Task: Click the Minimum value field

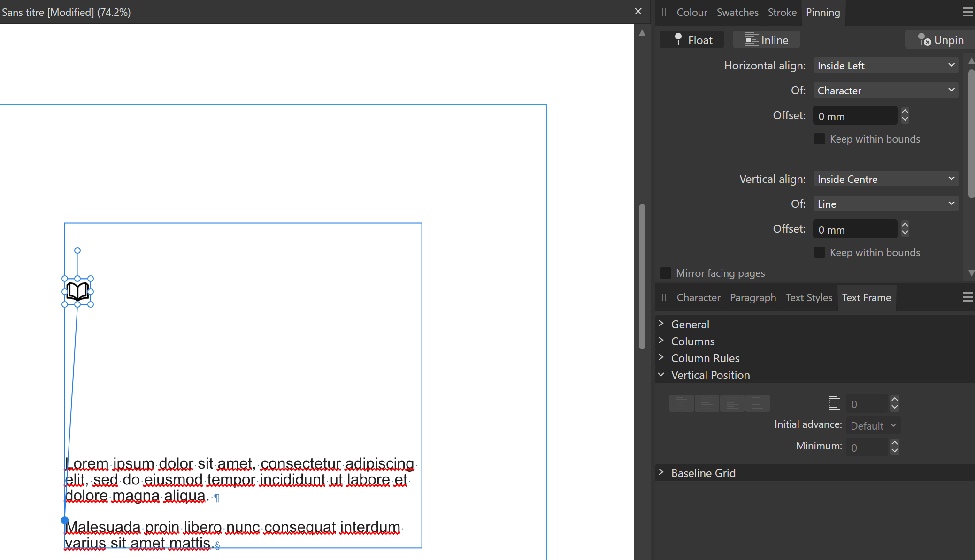Action: pyautogui.click(x=867, y=447)
